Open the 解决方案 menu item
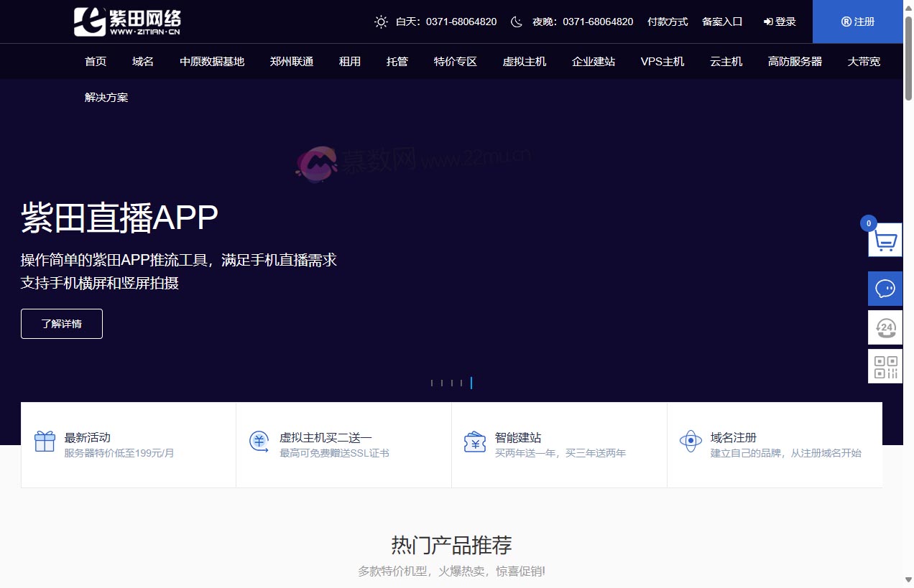The image size is (914, 588). 106,98
